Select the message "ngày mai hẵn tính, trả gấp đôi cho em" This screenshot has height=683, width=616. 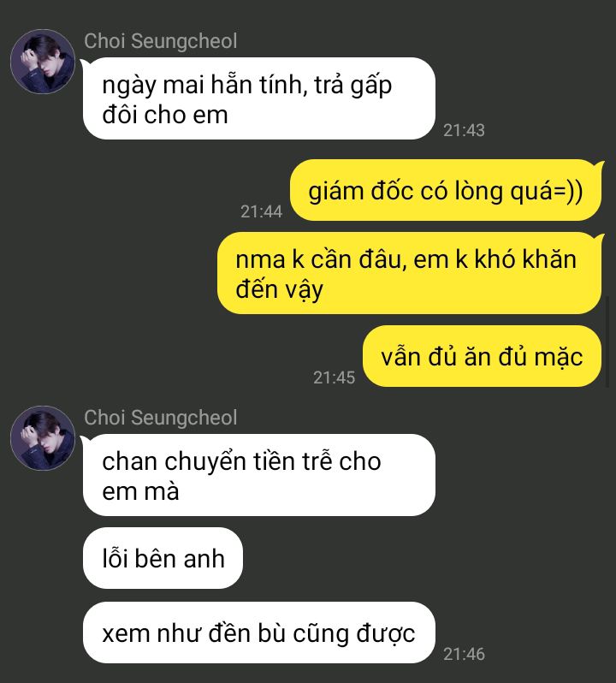(259, 98)
